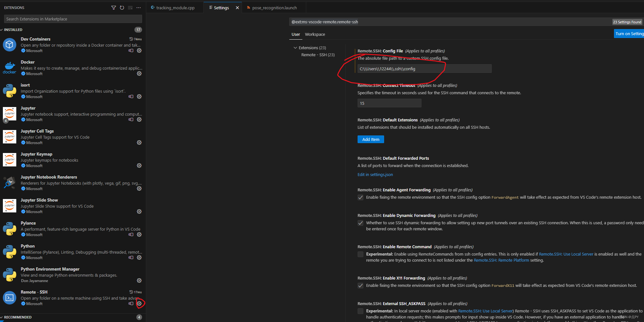The height and width of the screenshot is (322, 644).
Task: Open isort extension manage gear
Action: [x=139, y=96]
